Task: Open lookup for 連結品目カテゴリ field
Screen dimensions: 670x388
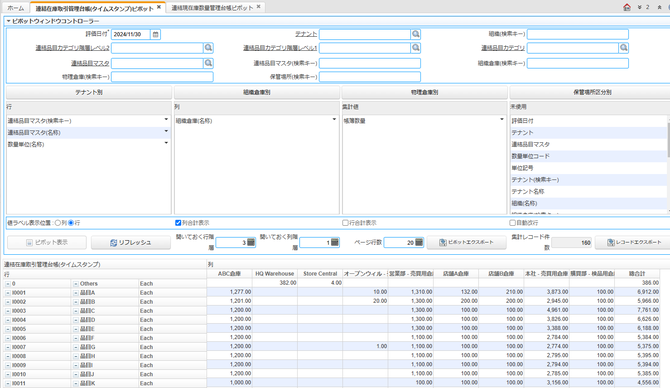Action: (623, 48)
